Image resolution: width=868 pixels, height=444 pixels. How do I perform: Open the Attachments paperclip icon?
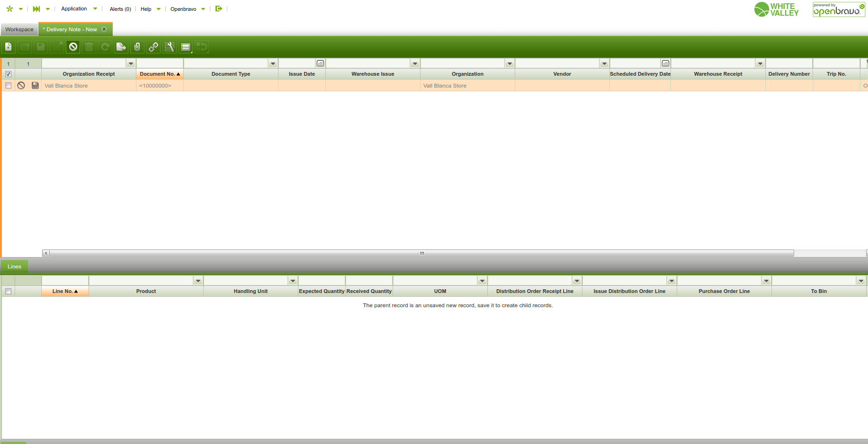(x=137, y=47)
